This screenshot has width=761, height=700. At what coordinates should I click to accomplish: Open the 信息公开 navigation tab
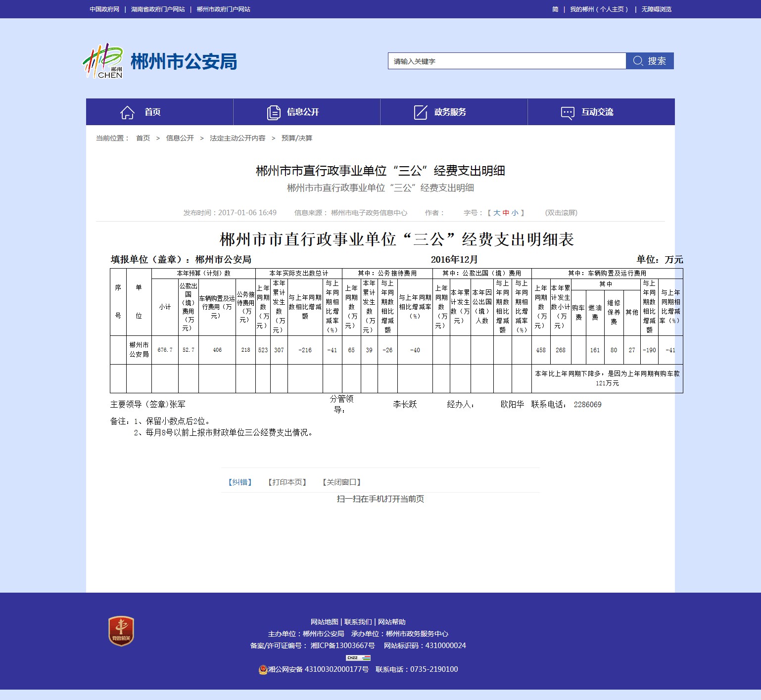pyautogui.click(x=307, y=112)
